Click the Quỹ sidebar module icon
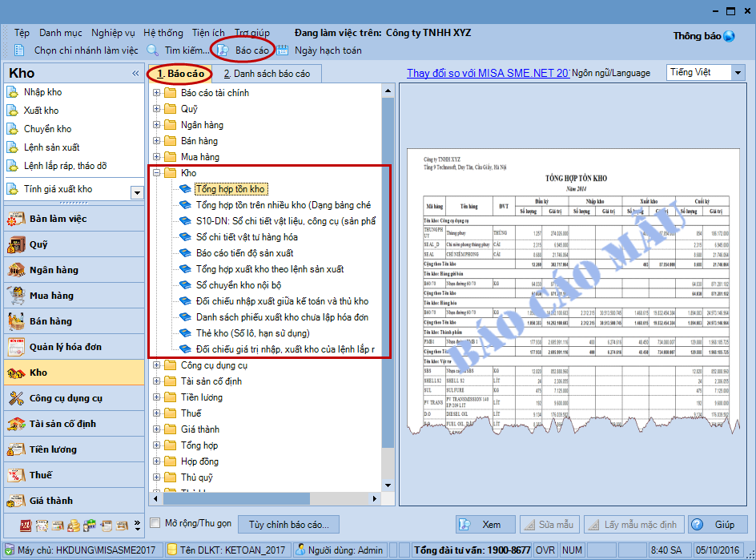Screen dimensions: 756x560 coord(16,244)
